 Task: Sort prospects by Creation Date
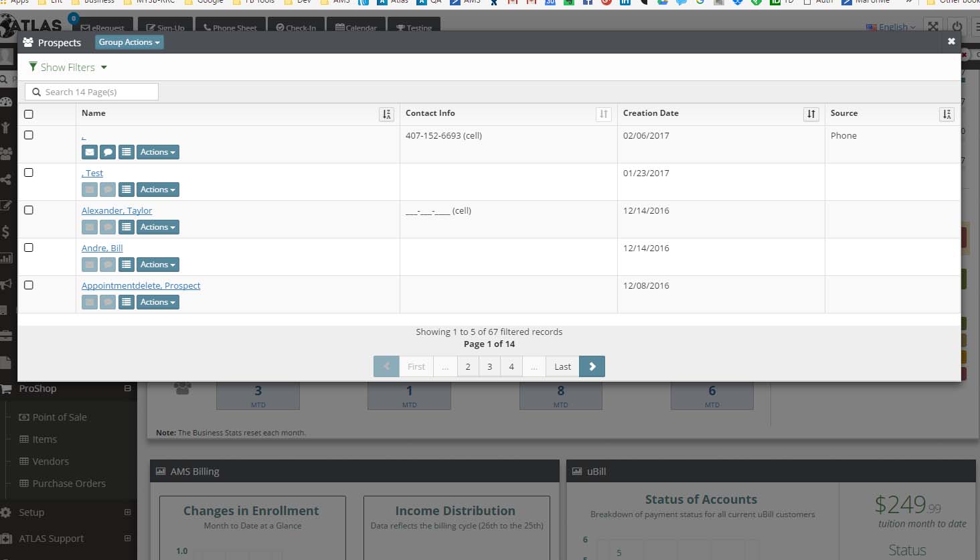coord(811,115)
